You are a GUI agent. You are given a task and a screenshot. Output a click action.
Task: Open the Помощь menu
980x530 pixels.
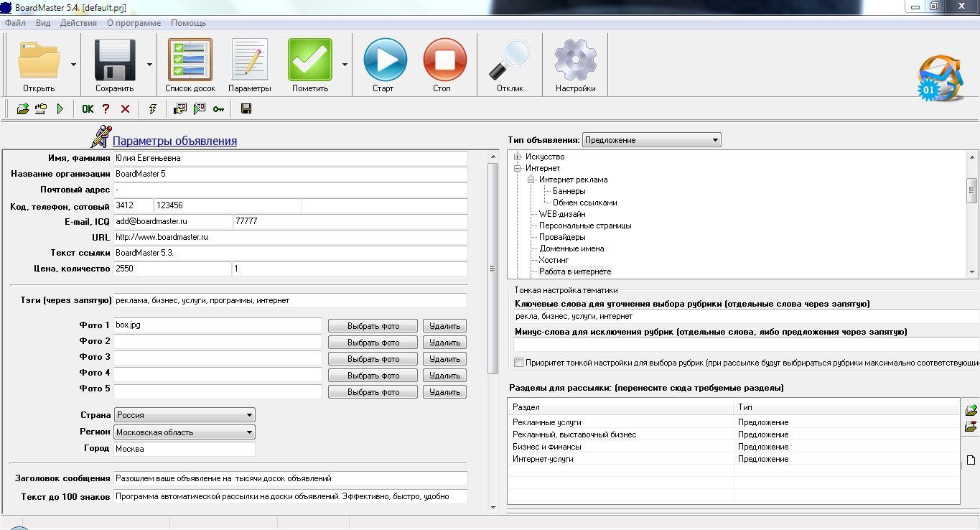tap(188, 23)
